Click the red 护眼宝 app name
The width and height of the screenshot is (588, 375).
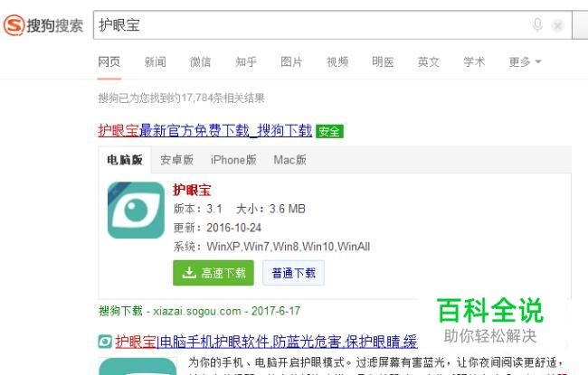[192, 190]
